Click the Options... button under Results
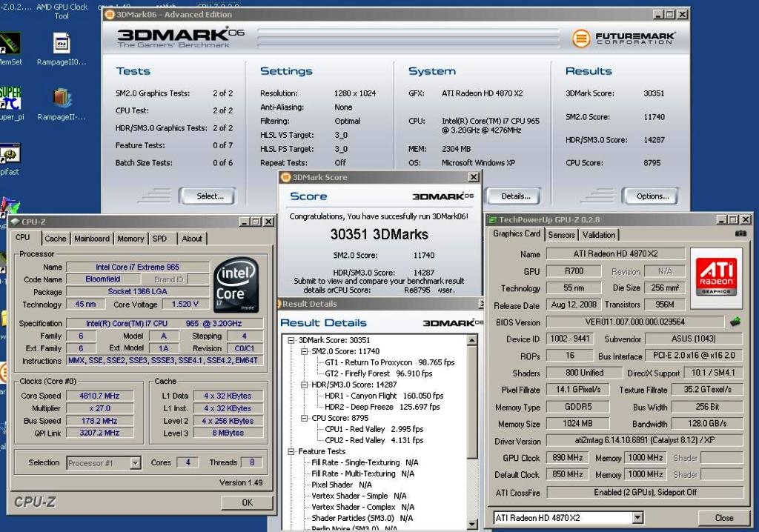759x532 pixels. 651,196
